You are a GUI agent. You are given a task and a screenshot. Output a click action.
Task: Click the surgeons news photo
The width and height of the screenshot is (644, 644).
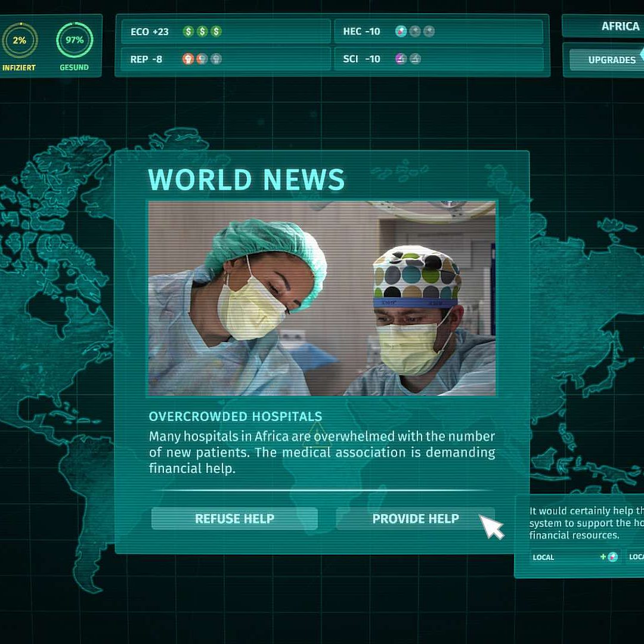pos(321,298)
